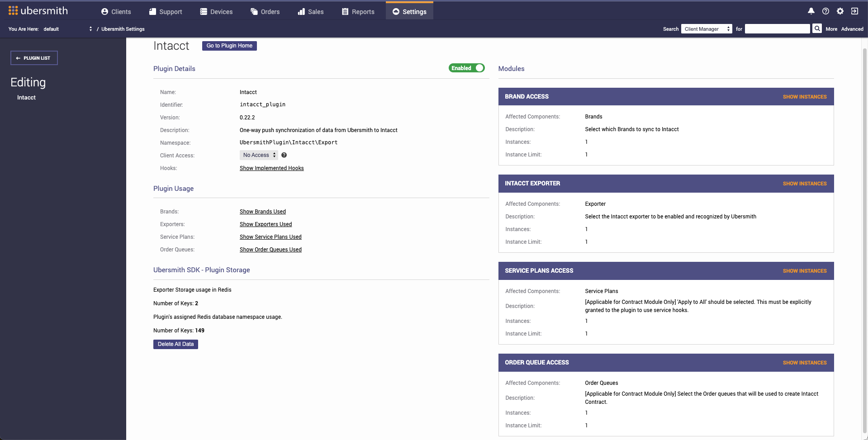Click Show Brands Used link
This screenshot has width=868, height=440.
(263, 212)
